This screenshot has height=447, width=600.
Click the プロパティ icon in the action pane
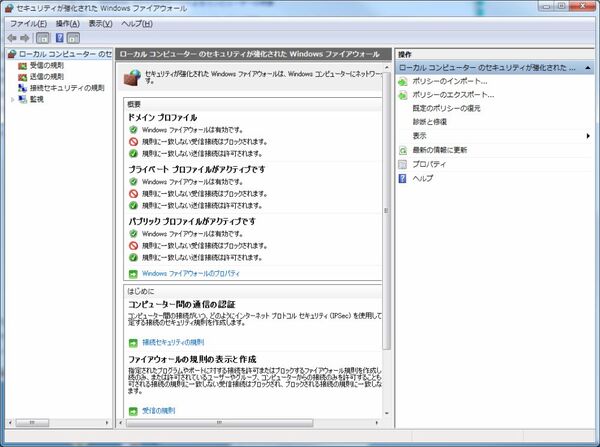coord(403,164)
